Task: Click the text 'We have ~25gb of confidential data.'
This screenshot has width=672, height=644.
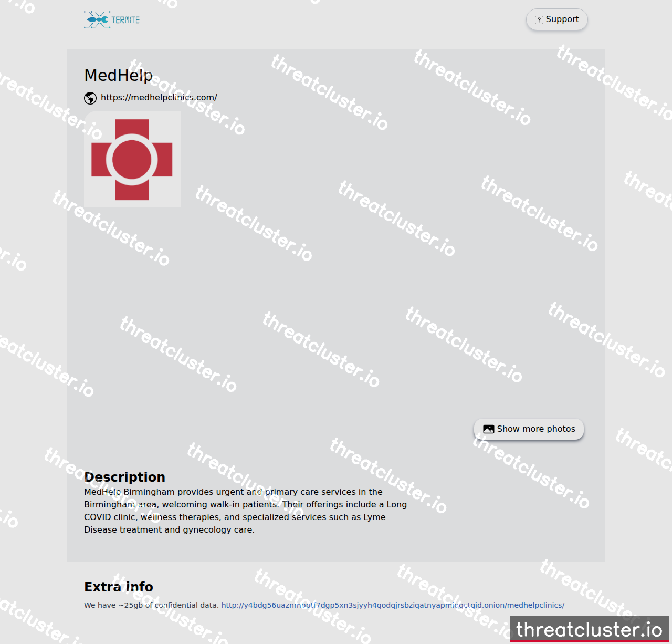Action: (x=151, y=605)
